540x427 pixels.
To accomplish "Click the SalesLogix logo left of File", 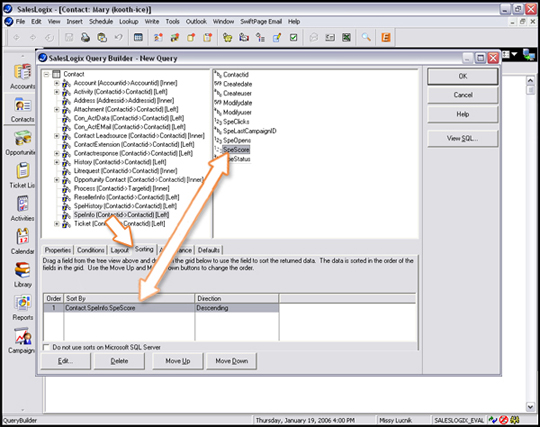I will pos(8,21).
